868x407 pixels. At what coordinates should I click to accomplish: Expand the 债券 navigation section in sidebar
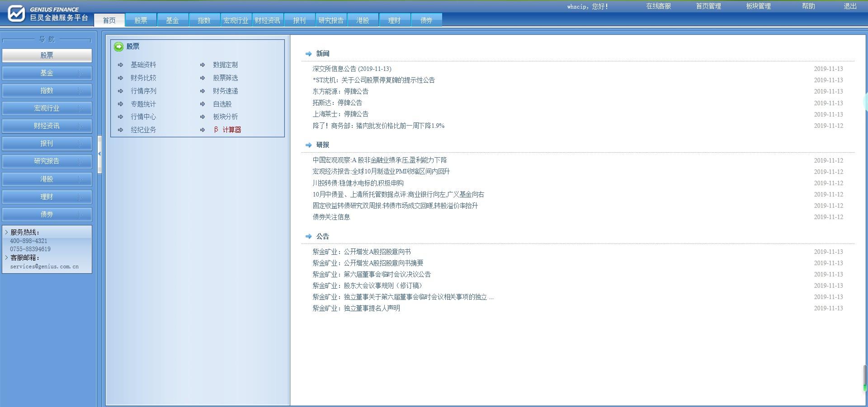coord(47,215)
